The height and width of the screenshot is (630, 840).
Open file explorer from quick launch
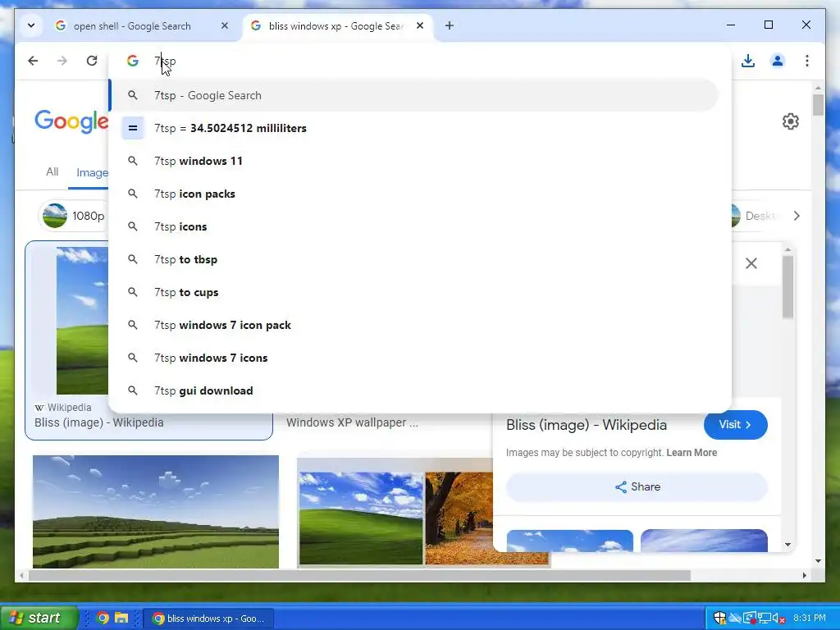pos(121,619)
